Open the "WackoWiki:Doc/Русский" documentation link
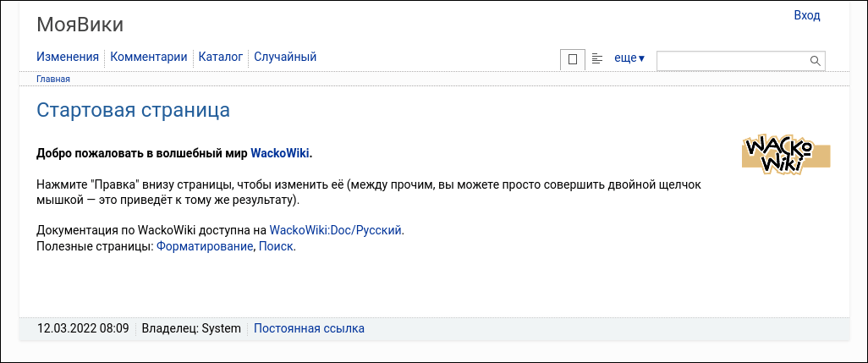The height and width of the screenshot is (363, 868). coord(335,229)
